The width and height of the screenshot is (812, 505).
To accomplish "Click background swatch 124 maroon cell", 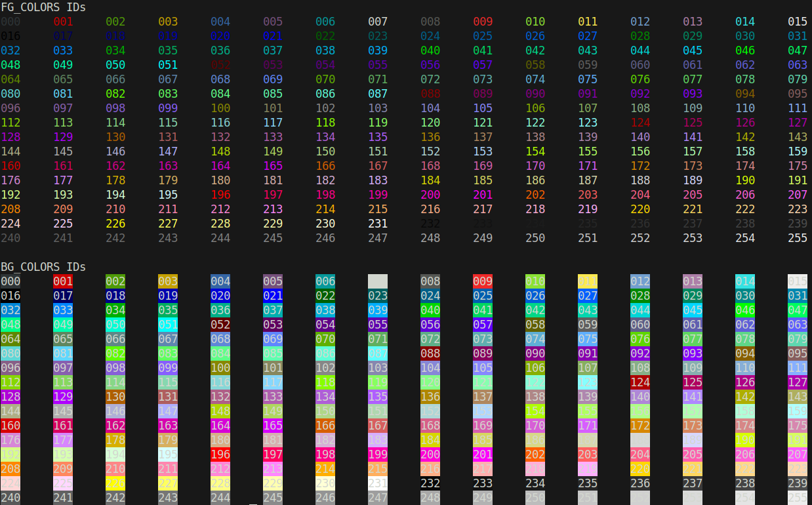I will 639,382.
